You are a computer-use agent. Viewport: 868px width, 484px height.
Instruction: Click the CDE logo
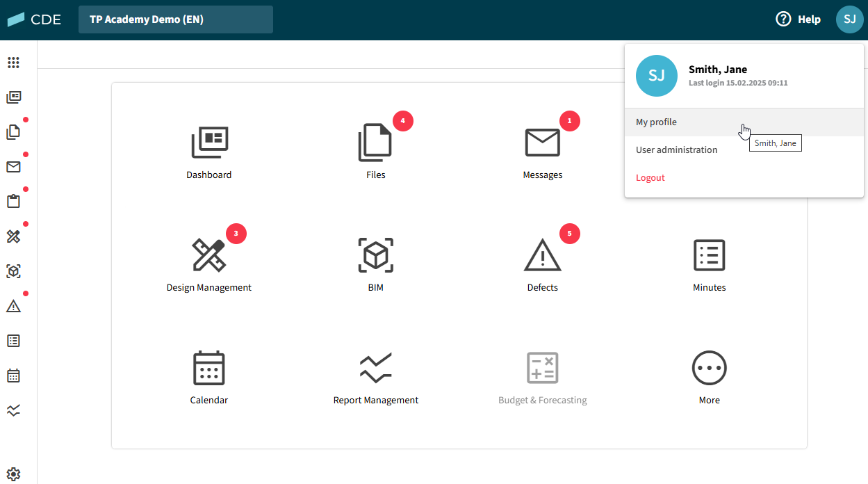coord(35,19)
